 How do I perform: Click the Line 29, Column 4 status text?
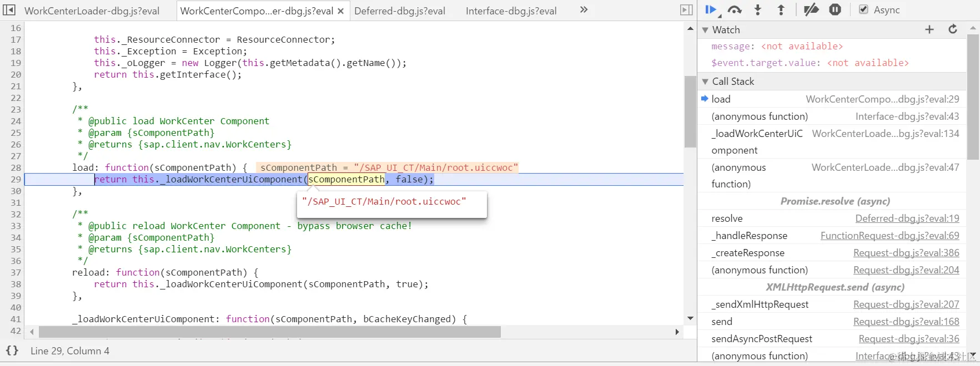[x=70, y=351]
